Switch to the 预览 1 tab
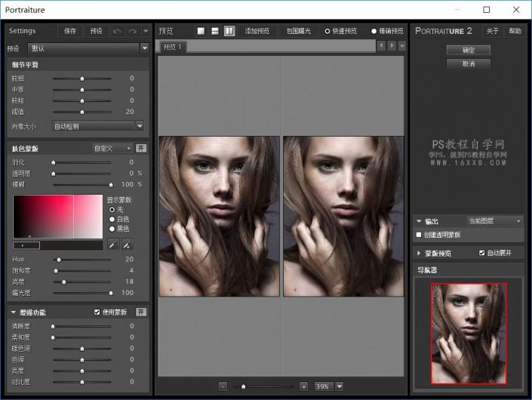This screenshot has width=532, height=400. click(174, 47)
